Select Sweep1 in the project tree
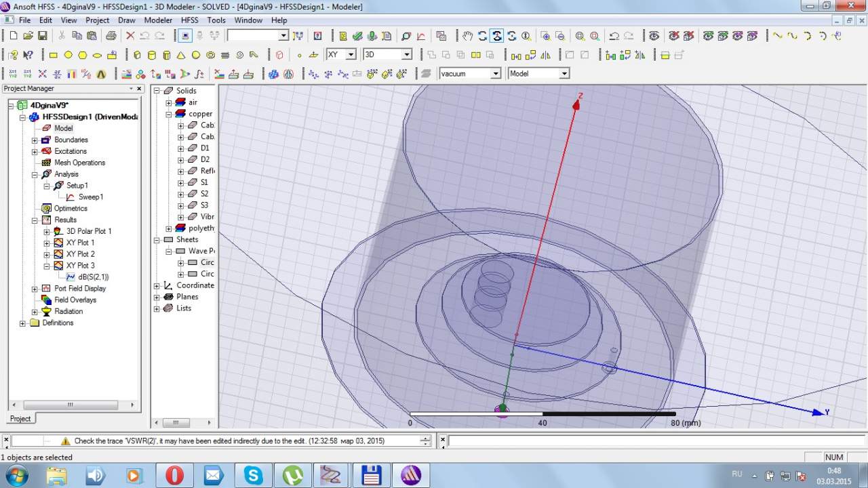The height and width of the screenshot is (488, 868). [x=90, y=197]
